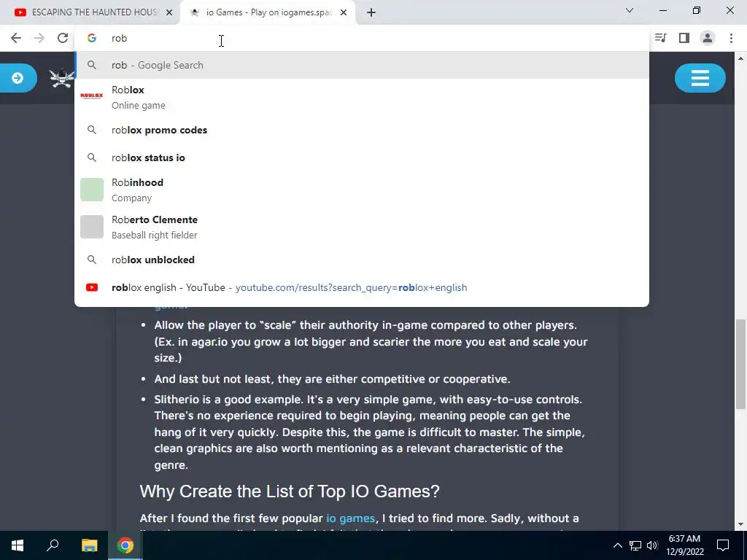Click 'Why Create the List of Top IO Games?' heading
This screenshot has height=560, width=747.
pos(290,491)
